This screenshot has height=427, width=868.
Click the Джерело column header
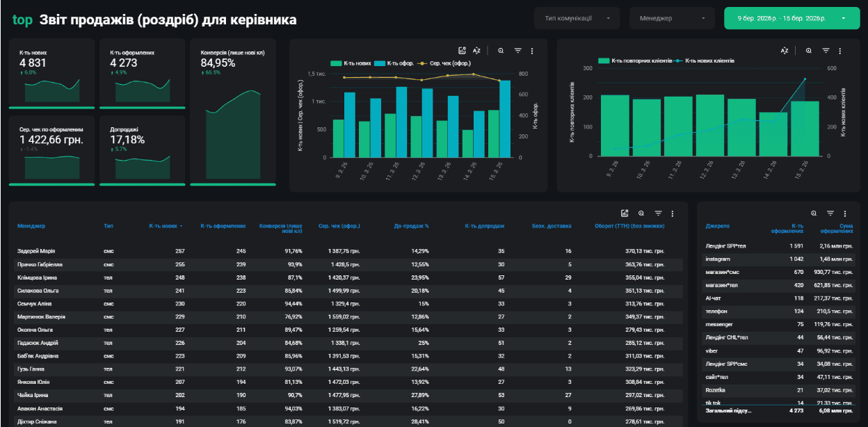coord(717,226)
